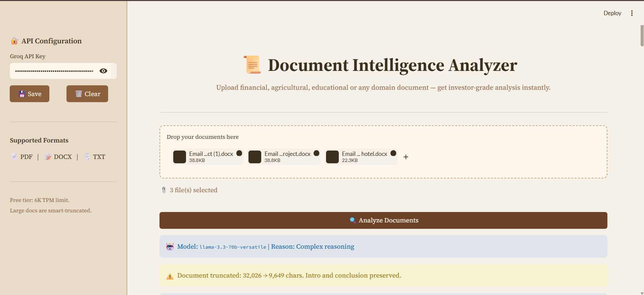
Task: Click the Deploy button
Action: click(612, 13)
